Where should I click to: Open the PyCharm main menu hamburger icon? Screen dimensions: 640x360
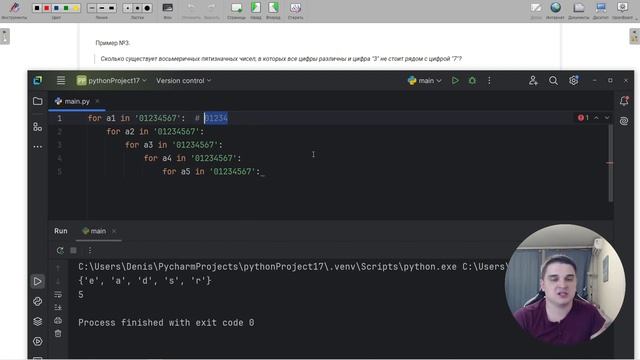click(x=61, y=80)
